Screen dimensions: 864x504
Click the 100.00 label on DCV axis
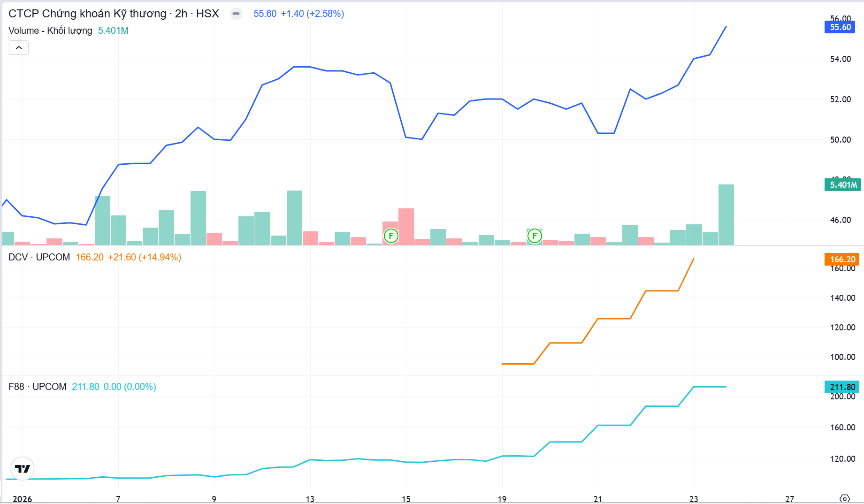(842, 357)
